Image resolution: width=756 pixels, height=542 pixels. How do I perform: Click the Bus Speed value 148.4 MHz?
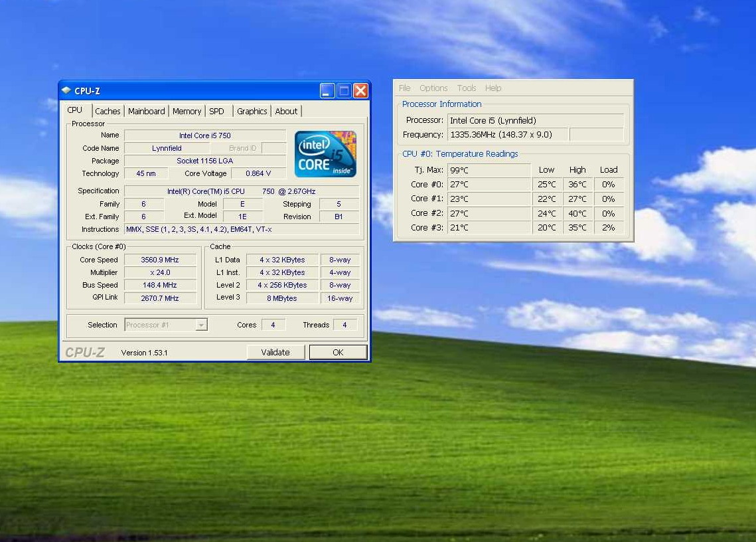point(160,285)
